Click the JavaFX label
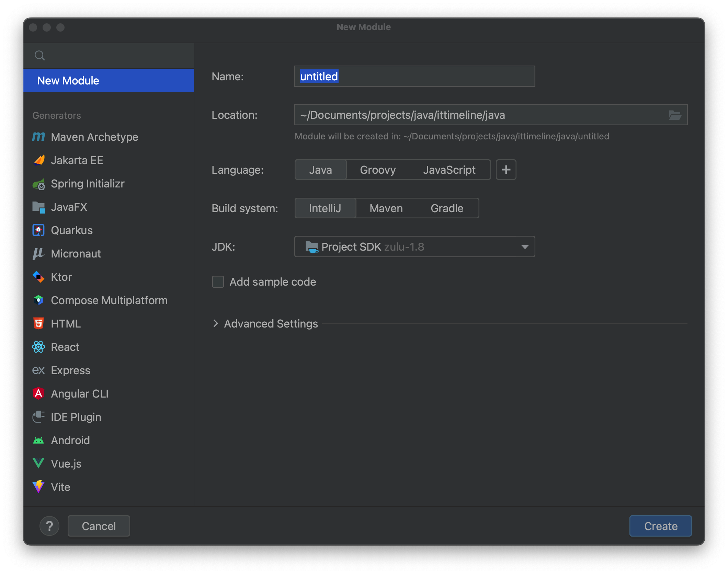The image size is (728, 574). 69,207
